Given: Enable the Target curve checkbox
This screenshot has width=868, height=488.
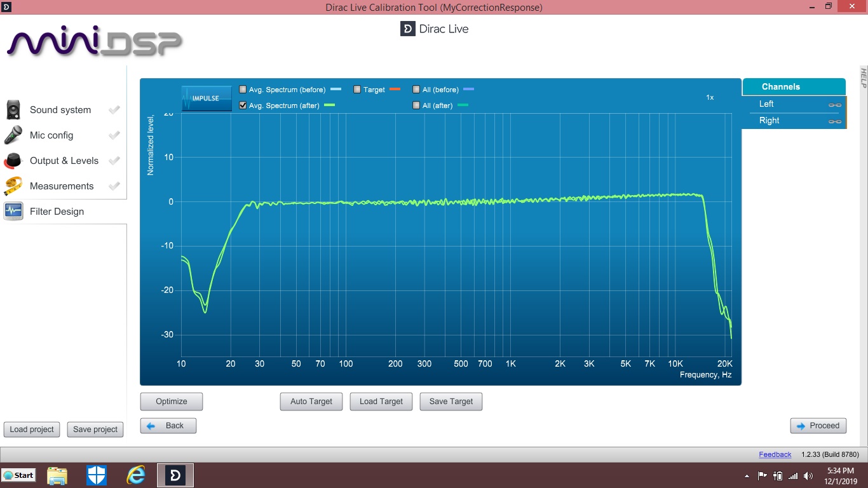Looking at the screenshot, I should [357, 90].
